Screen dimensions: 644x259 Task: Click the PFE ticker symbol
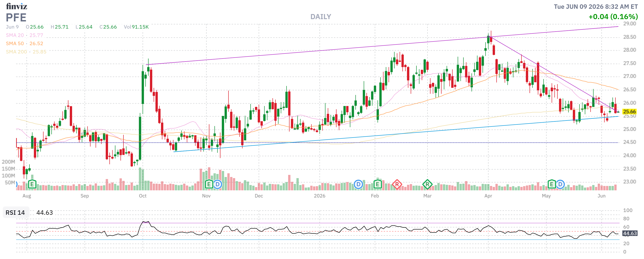[16, 18]
